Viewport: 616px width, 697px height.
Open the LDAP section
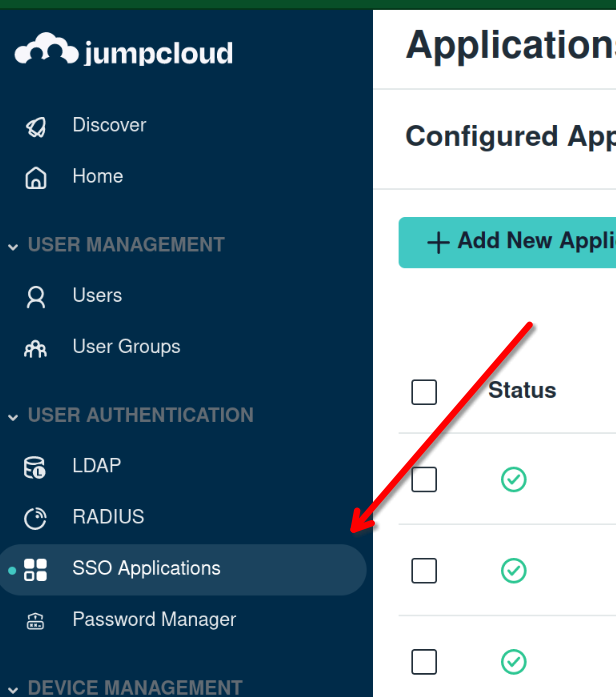[x=97, y=465]
